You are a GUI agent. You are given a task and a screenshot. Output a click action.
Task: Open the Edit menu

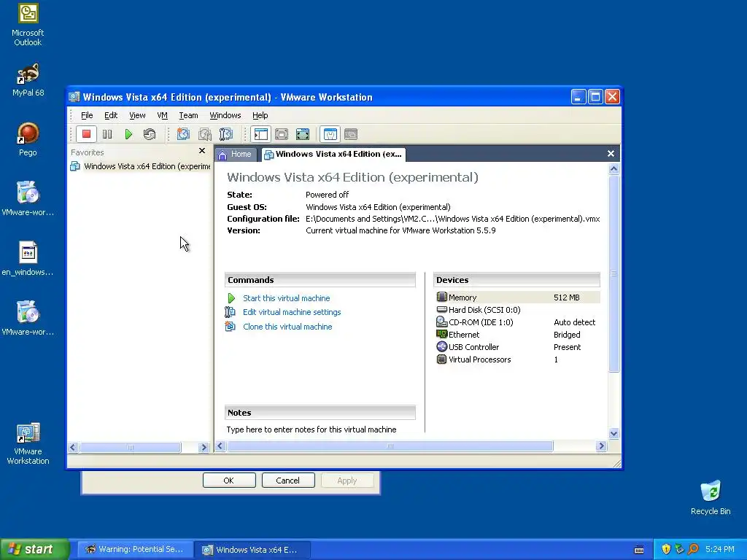pyautogui.click(x=111, y=115)
